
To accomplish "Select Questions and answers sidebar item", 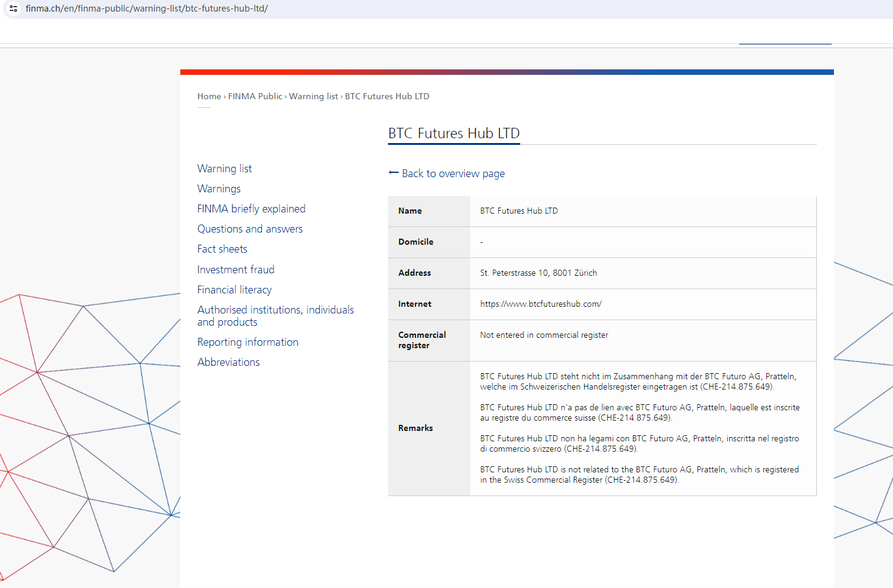I will pos(250,229).
